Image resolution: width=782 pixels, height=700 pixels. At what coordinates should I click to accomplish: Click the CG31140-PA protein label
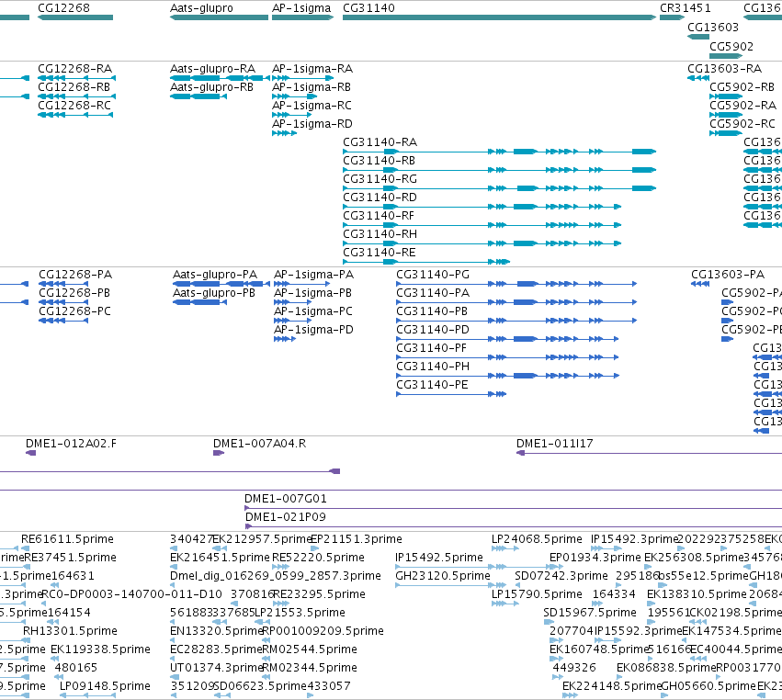click(x=433, y=293)
